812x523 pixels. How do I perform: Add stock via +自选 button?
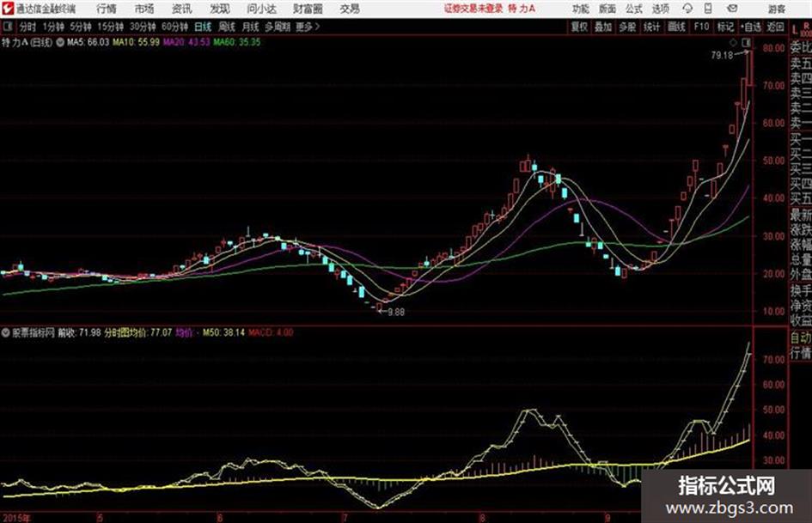click(751, 27)
